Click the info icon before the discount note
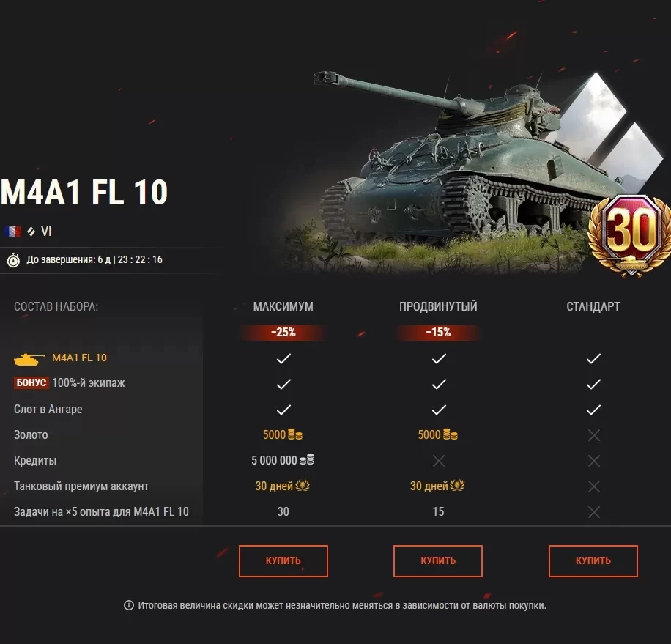Image resolution: width=671 pixels, height=644 pixels. click(x=128, y=605)
